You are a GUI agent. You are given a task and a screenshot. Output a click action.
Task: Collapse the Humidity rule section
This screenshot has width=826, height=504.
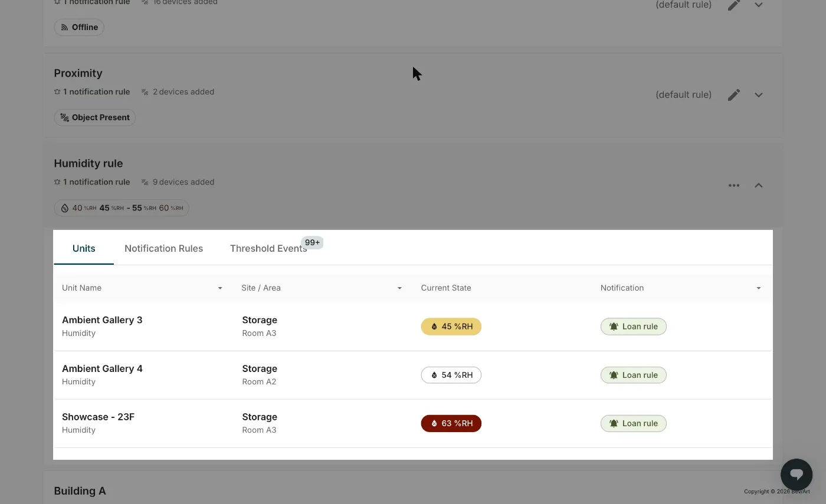click(x=759, y=185)
